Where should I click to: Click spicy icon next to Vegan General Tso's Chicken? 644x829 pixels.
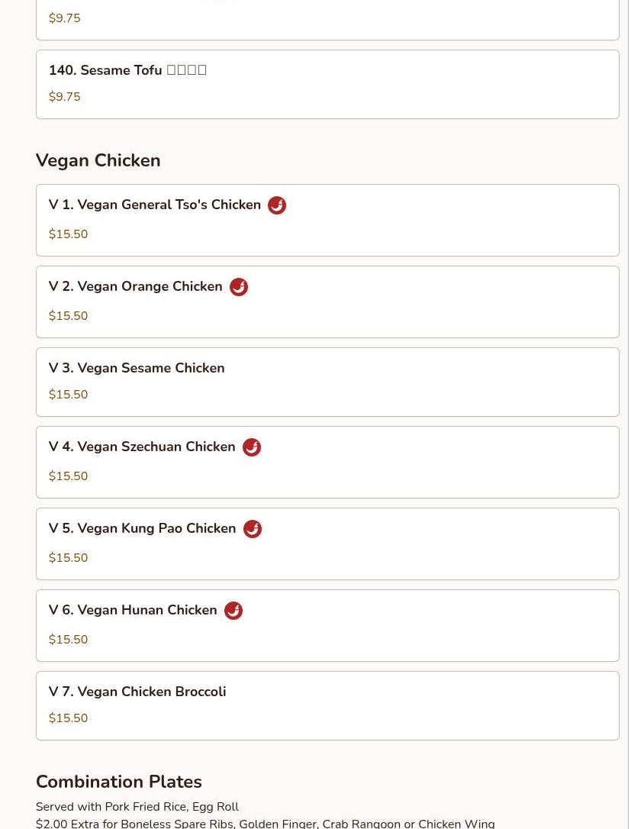click(x=277, y=205)
